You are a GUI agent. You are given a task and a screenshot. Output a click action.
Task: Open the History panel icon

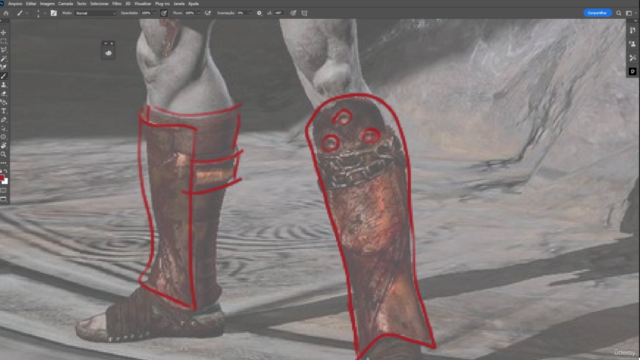point(633,31)
